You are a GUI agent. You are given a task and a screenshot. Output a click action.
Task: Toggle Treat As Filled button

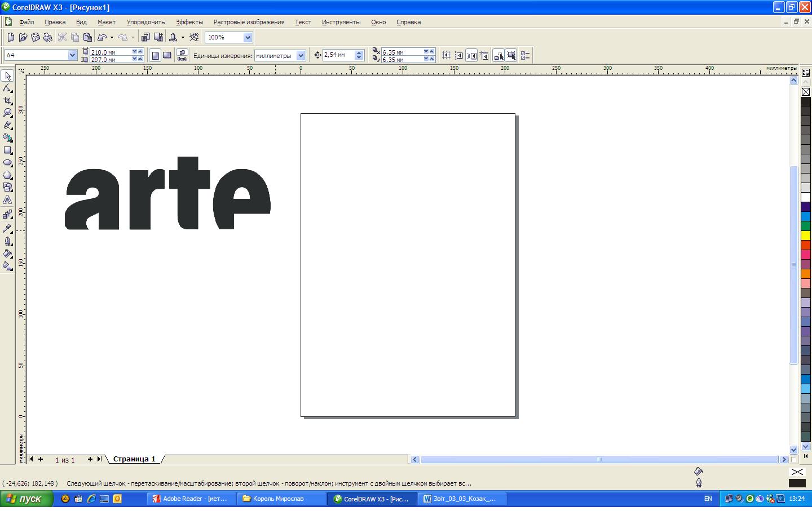511,55
